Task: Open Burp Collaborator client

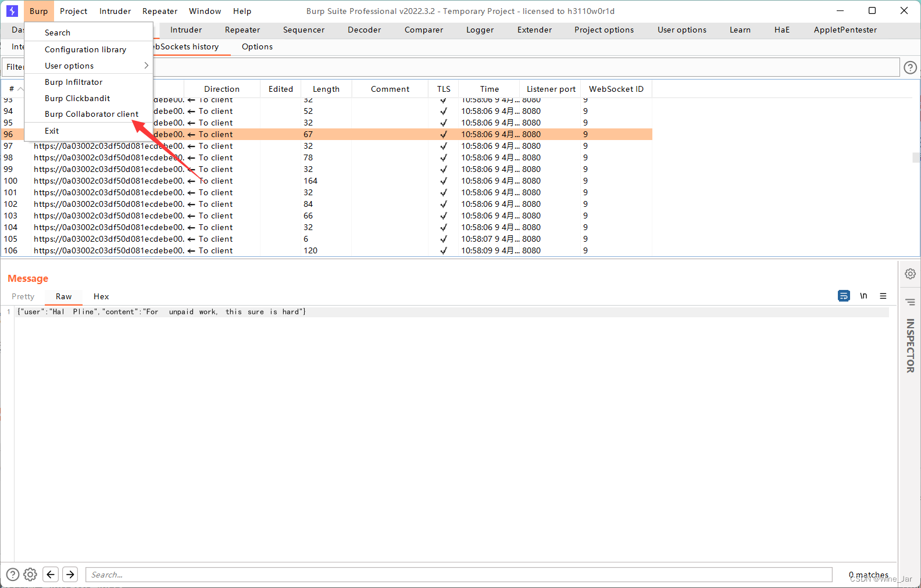Action: click(88, 114)
